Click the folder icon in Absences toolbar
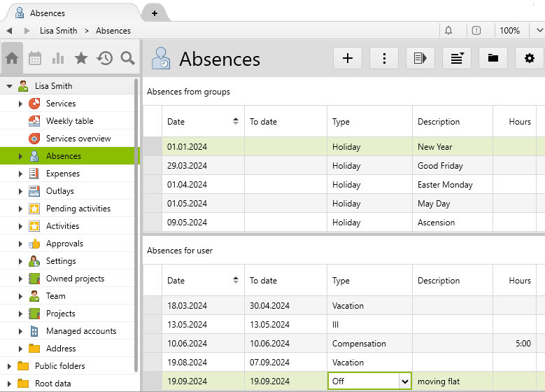This screenshot has width=545, height=392. click(x=493, y=58)
